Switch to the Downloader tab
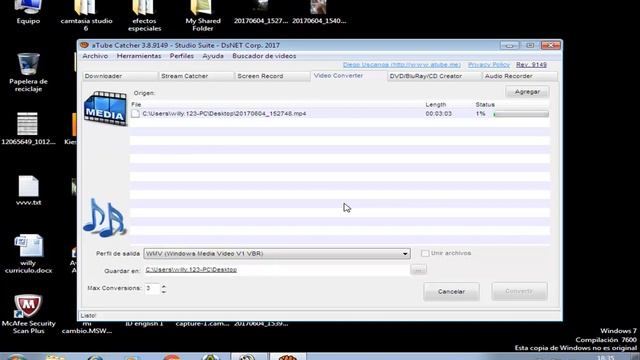Image resolution: width=640 pixels, height=360 pixels. click(x=120, y=76)
